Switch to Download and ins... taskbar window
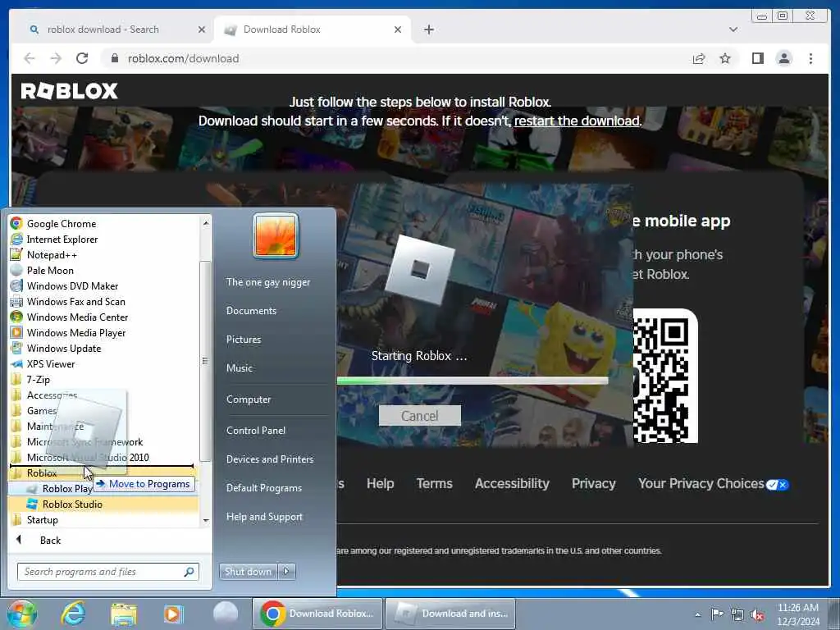The height and width of the screenshot is (630, 840). pos(450,614)
